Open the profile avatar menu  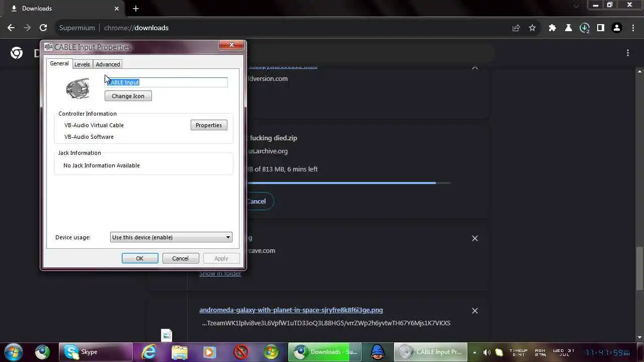[617, 28]
